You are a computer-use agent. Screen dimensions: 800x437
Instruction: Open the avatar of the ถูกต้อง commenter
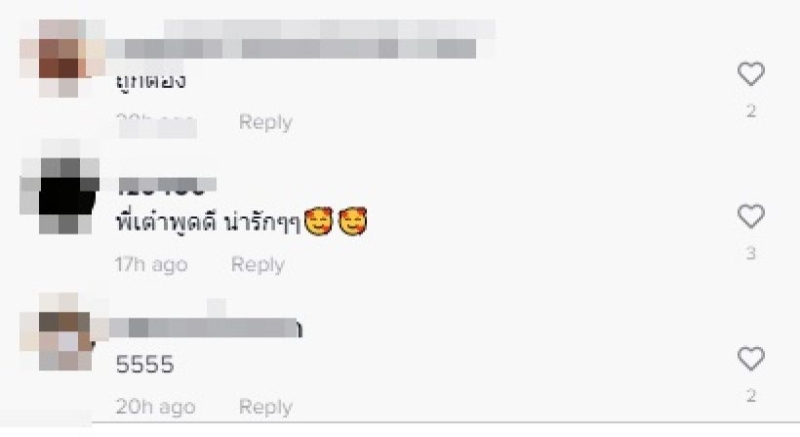tap(60, 58)
